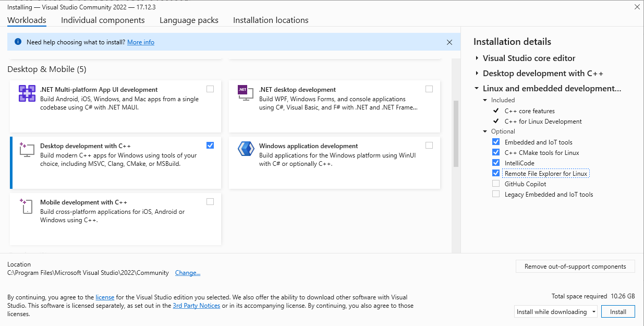Click the Install button

click(618, 312)
